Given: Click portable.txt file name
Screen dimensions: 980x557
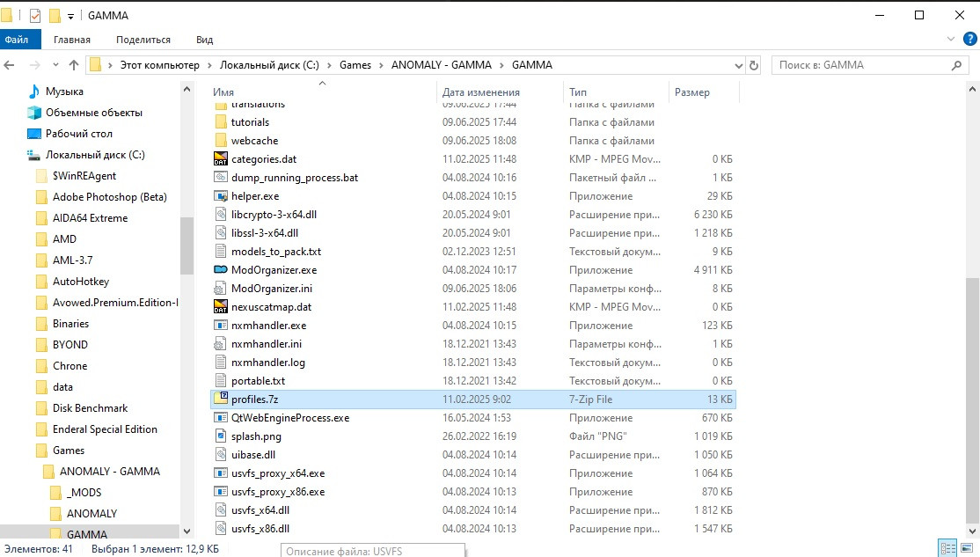Looking at the screenshot, I should click(x=258, y=381).
